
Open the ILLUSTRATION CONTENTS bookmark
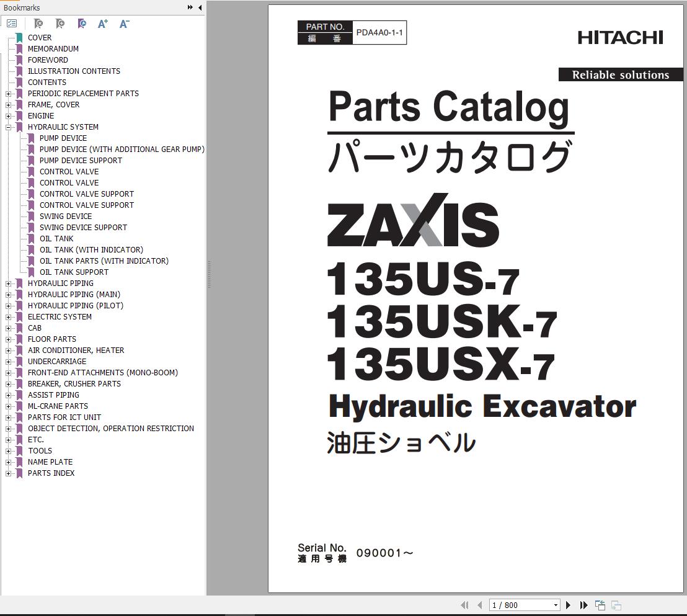pos(74,71)
